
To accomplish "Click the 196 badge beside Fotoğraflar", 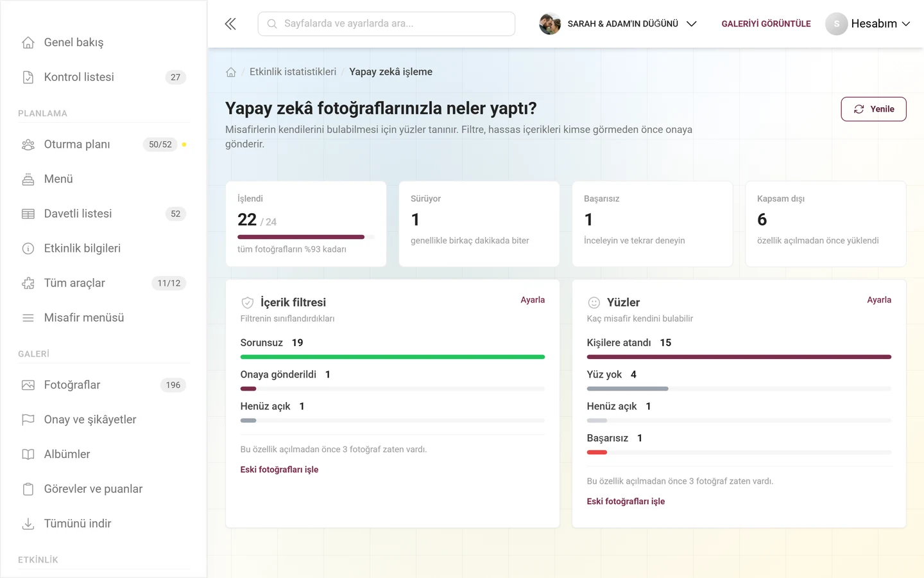I will pos(173,385).
